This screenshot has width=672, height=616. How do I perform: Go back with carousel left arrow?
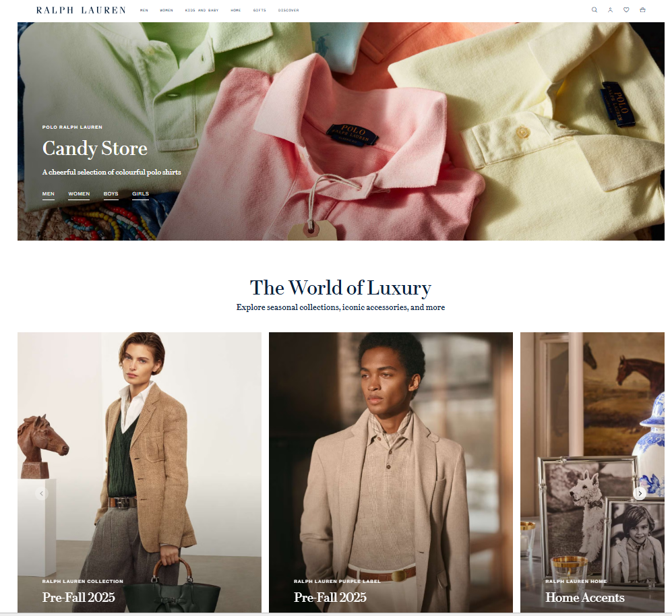coord(42,493)
